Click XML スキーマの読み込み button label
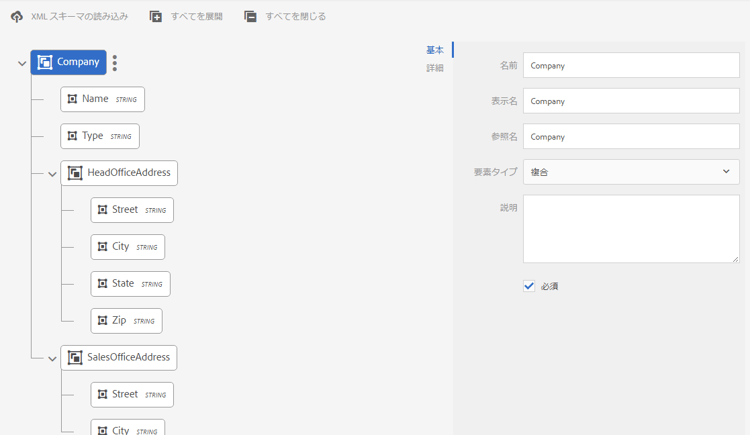This screenshot has width=750, height=435. pos(79,17)
